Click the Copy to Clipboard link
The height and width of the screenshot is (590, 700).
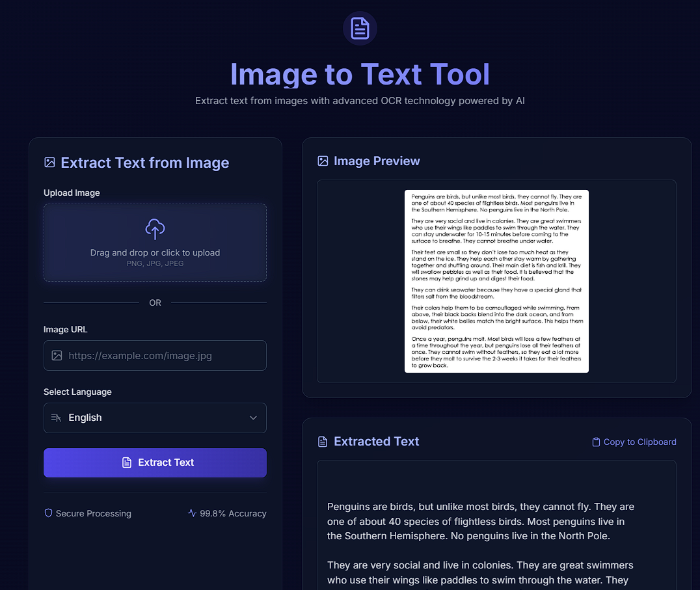[639, 442]
